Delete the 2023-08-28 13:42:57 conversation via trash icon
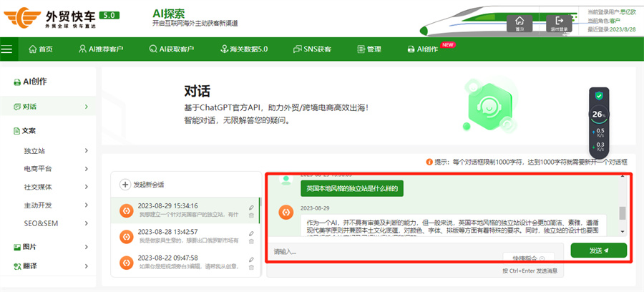The height and width of the screenshot is (292, 644). pyautogui.click(x=251, y=240)
